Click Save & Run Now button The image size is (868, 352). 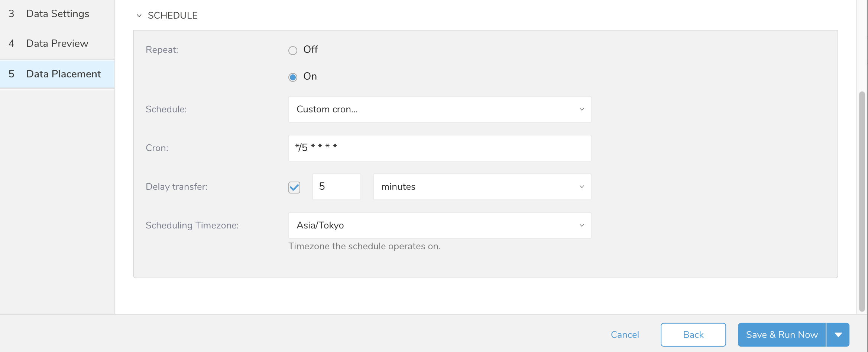[782, 335]
